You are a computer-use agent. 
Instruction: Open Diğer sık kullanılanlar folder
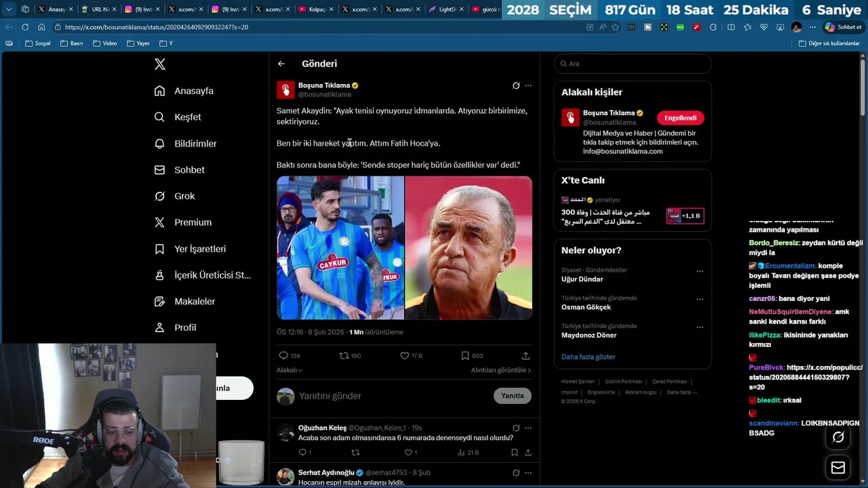tap(829, 43)
